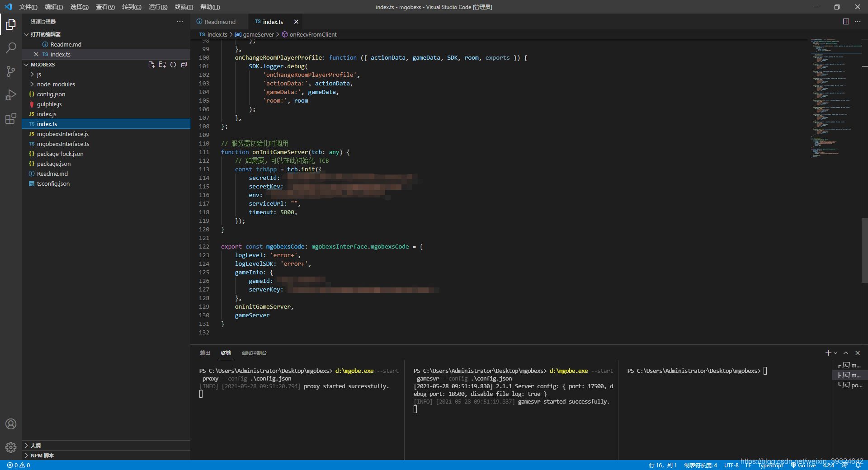Close index.ts in the open editors list

pyautogui.click(x=36, y=54)
